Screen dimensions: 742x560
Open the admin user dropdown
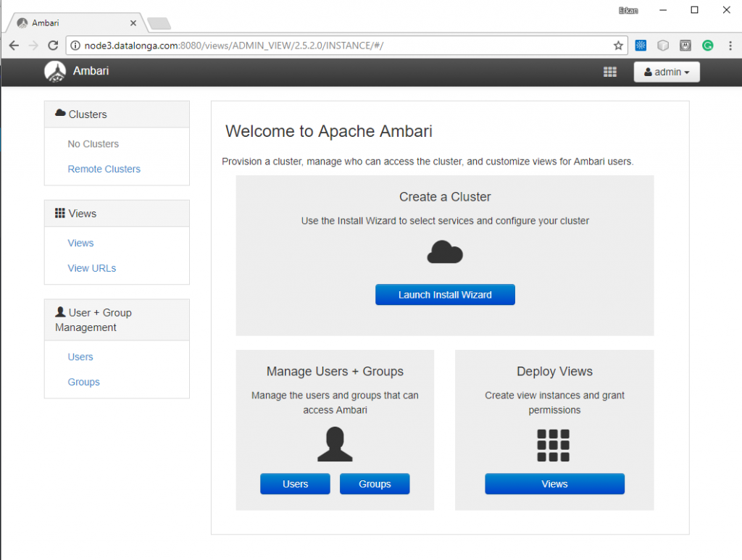pos(667,72)
